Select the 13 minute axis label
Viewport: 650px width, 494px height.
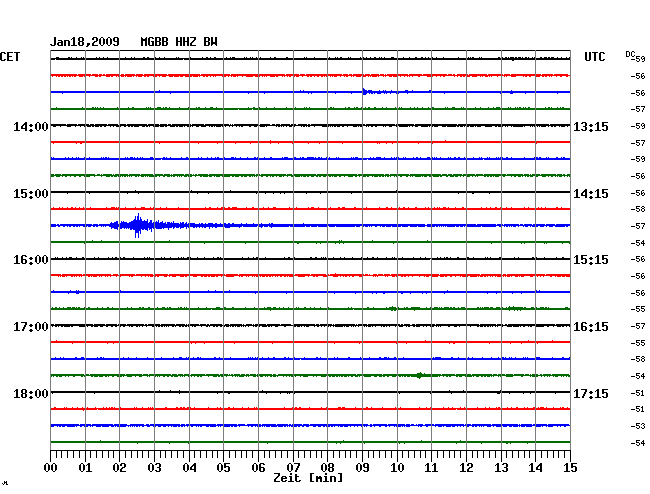coord(501,467)
